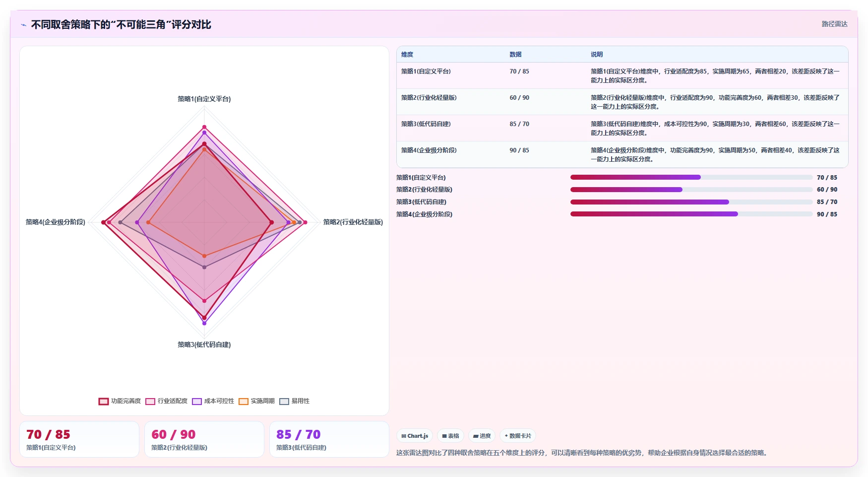Click the 70 / 85 value in the table

click(x=519, y=71)
